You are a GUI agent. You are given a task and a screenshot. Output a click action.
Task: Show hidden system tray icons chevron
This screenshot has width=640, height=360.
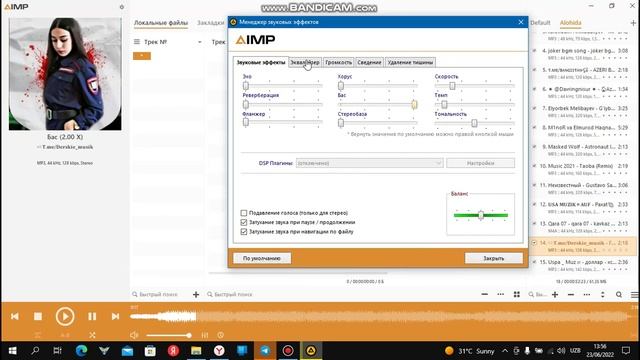coord(505,351)
